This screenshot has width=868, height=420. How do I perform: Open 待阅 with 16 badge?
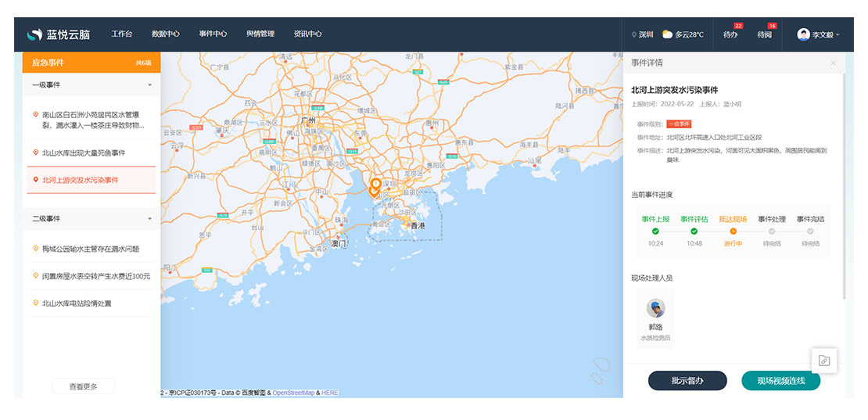tap(765, 34)
